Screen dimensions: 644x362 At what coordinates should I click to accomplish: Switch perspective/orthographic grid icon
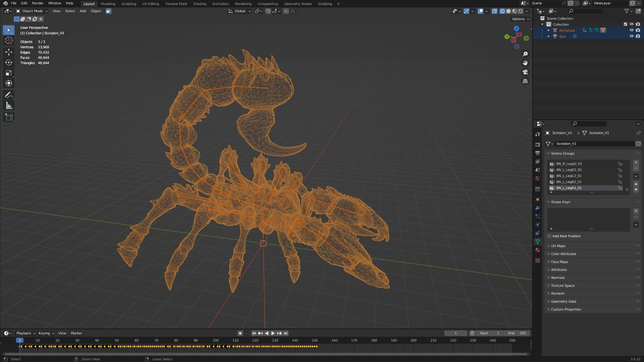tap(525, 81)
